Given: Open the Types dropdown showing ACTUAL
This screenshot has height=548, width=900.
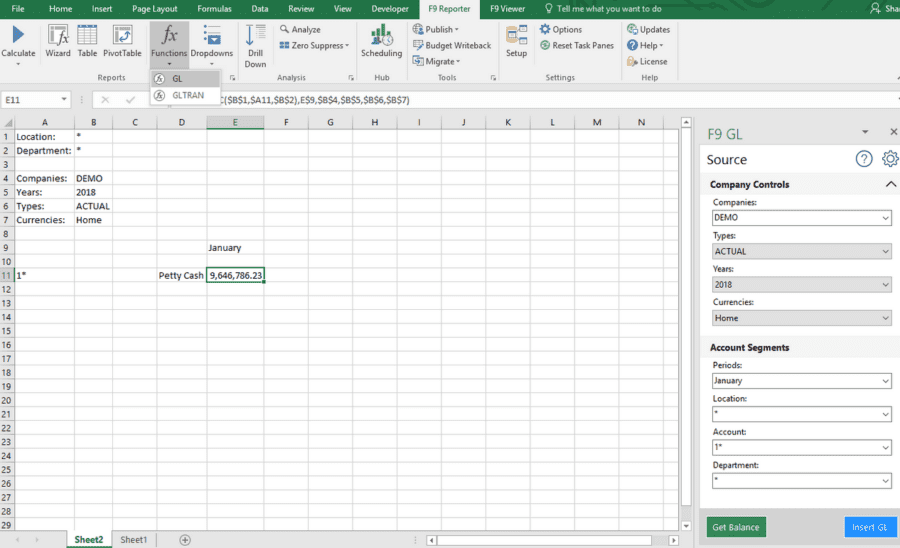Looking at the screenshot, I should (801, 251).
